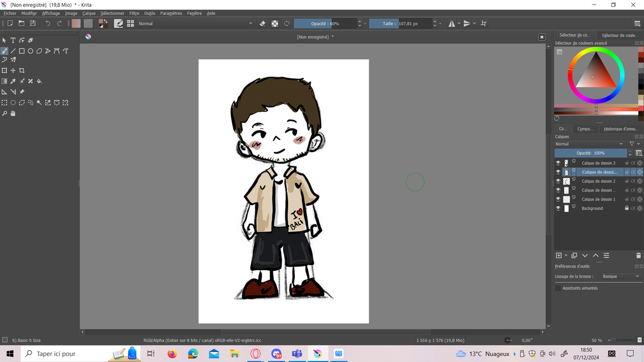This screenshot has height=362, width=644.
Task: Open the Lissage de la brosse dropdown
Action: 620,277
